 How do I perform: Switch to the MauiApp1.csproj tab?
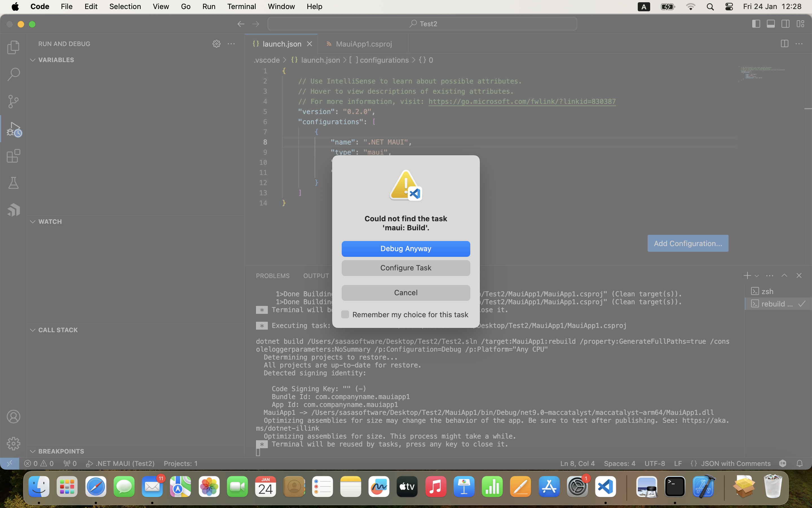363,44
